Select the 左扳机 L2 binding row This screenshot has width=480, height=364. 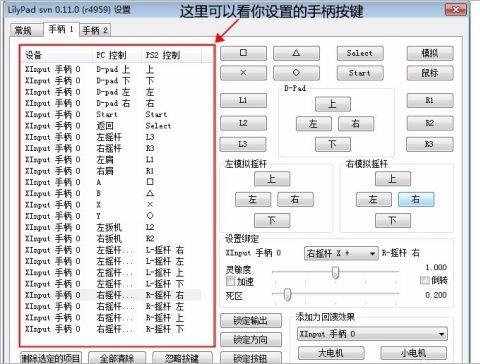click(x=112, y=227)
